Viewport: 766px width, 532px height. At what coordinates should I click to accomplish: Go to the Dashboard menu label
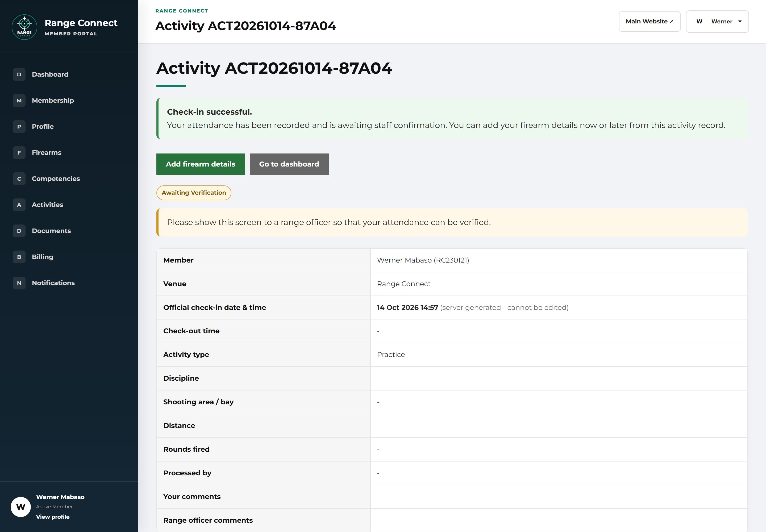[x=50, y=74]
